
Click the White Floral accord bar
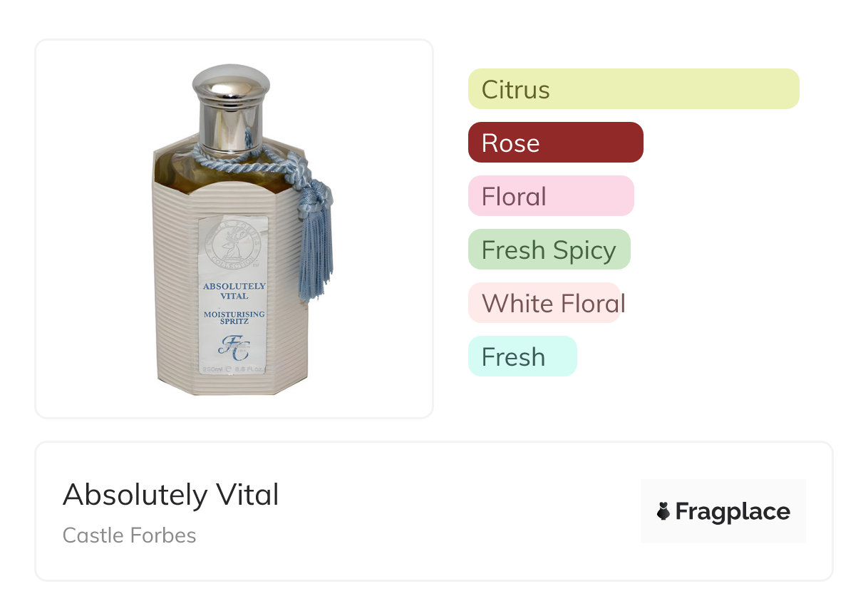click(x=545, y=303)
